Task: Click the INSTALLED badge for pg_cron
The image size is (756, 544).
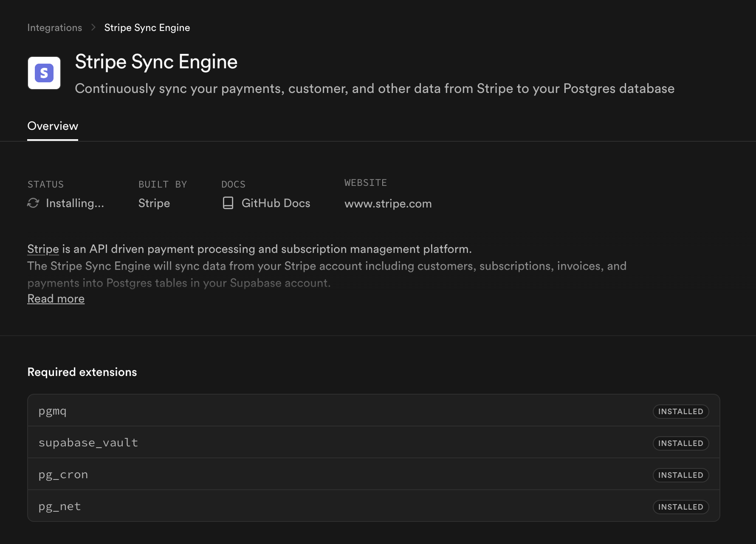Action: click(680, 475)
